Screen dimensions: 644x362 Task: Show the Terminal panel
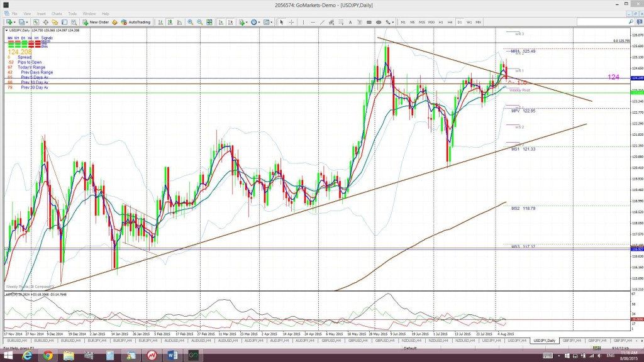pyautogui.click(x=65, y=22)
